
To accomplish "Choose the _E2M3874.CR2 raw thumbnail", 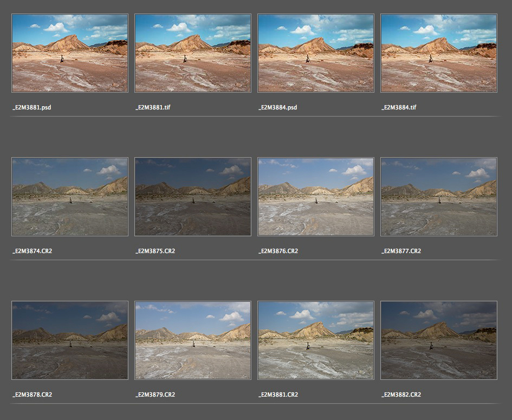I will [x=70, y=197].
